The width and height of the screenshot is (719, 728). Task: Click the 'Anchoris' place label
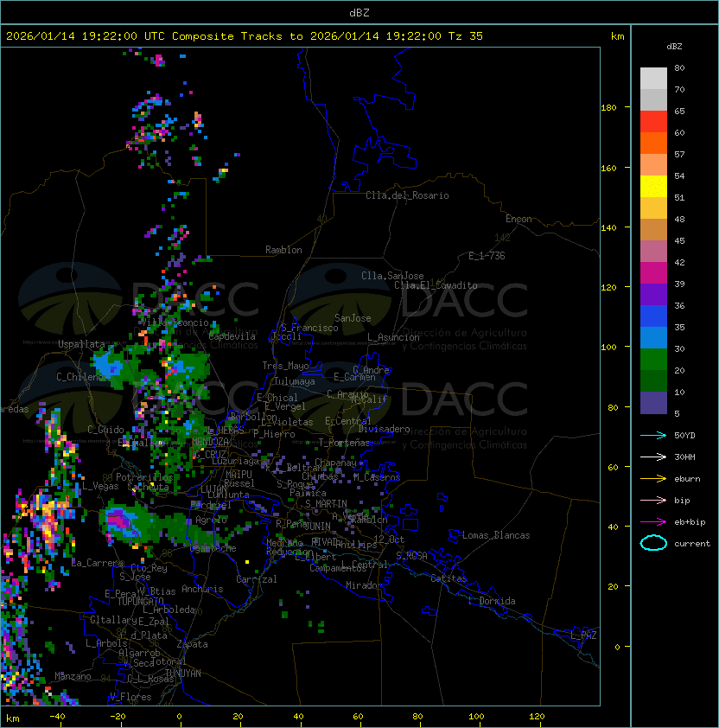202,589
